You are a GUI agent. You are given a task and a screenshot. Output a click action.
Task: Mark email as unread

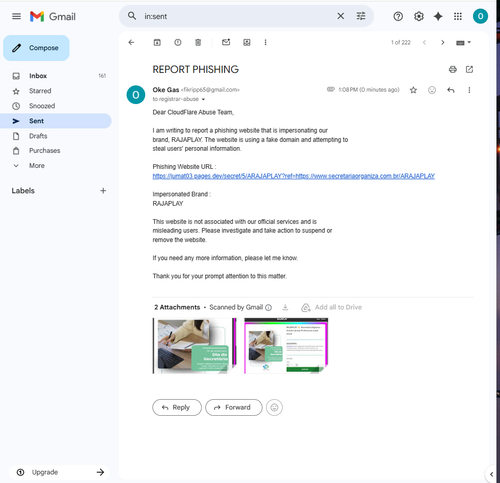pos(226,42)
